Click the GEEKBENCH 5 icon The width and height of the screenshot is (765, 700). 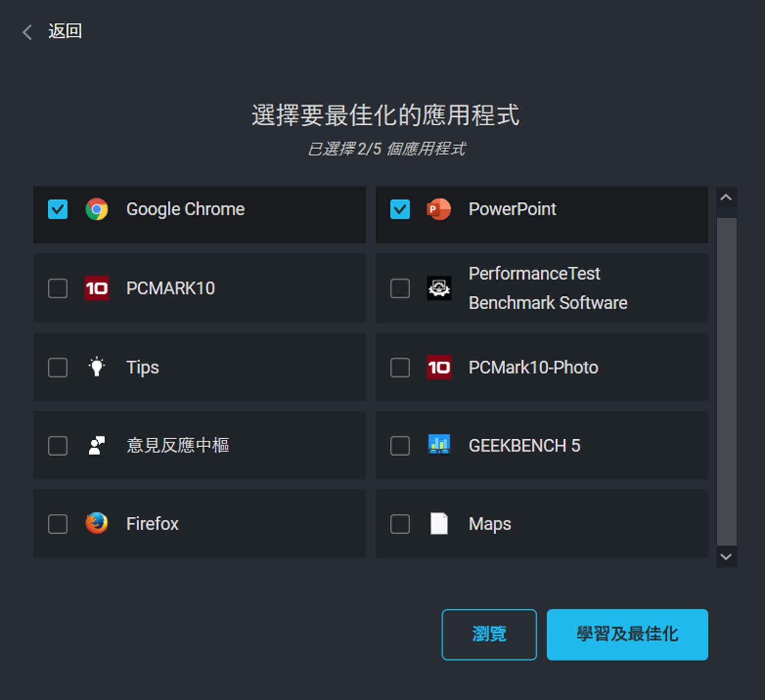(439, 445)
